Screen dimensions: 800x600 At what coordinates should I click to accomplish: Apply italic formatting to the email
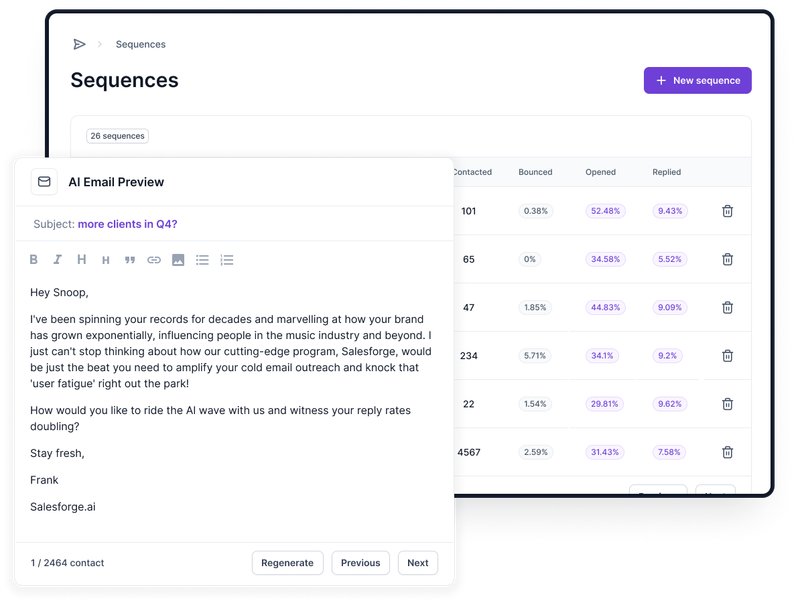click(x=58, y=260)
